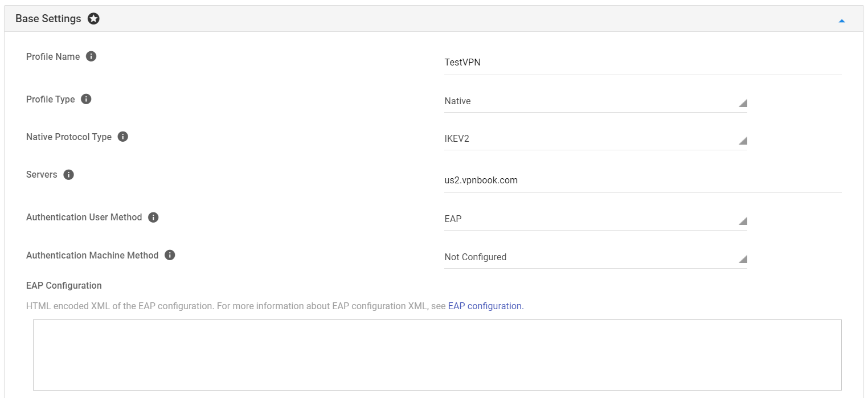Screen dimensions: 868x398
Task: Edit the Servers field us2.vpnbook.com
Action: [x=642, y=180]
